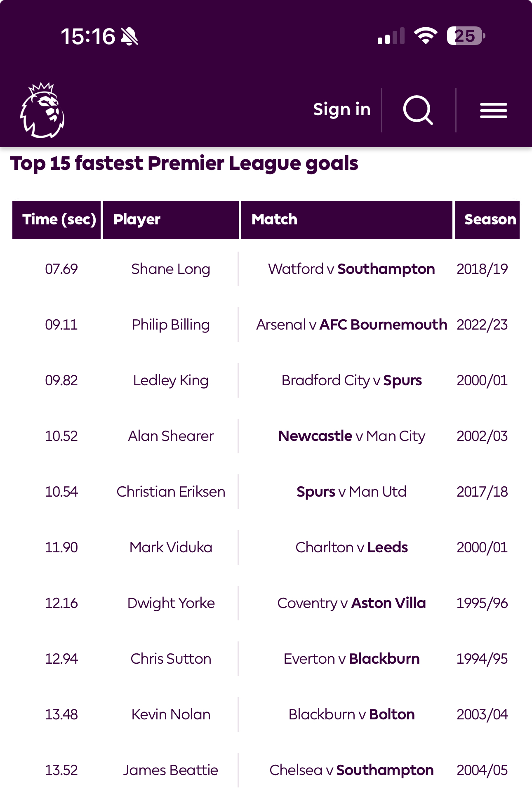Select the Match column header
The image size is (532, 806).
(346, 220)
